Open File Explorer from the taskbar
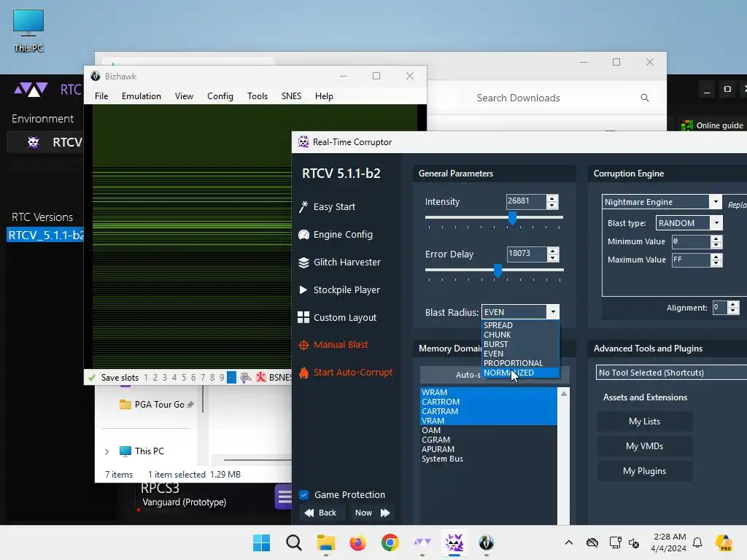Screen dimensions: 747x560 pyautogui.click(x=326, y=542)
